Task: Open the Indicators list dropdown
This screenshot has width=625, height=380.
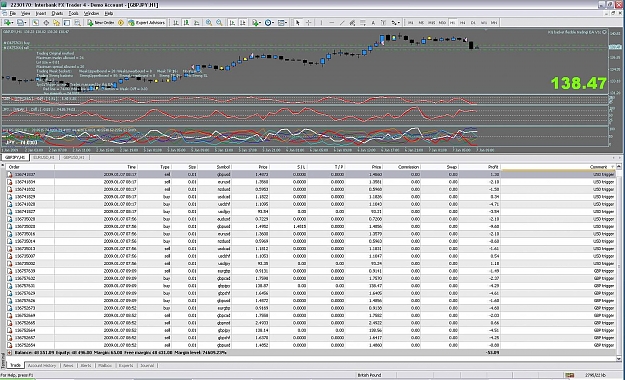Action: (256, 23)
